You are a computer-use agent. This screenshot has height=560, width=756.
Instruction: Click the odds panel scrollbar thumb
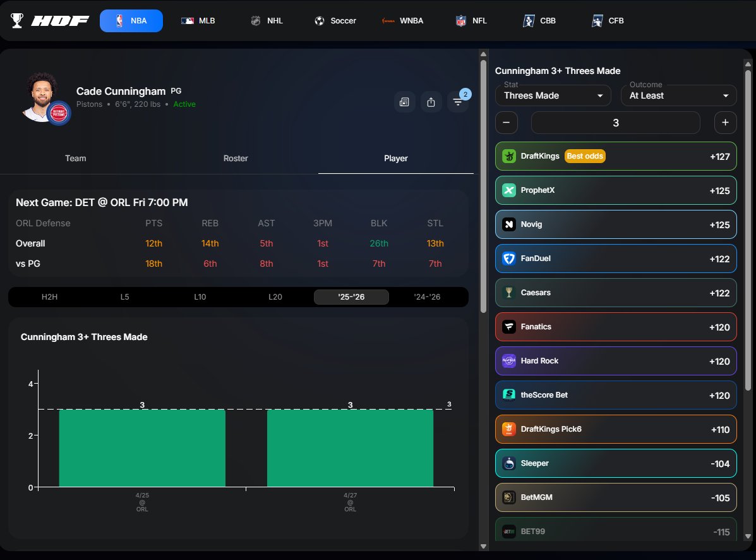[748, 230]
